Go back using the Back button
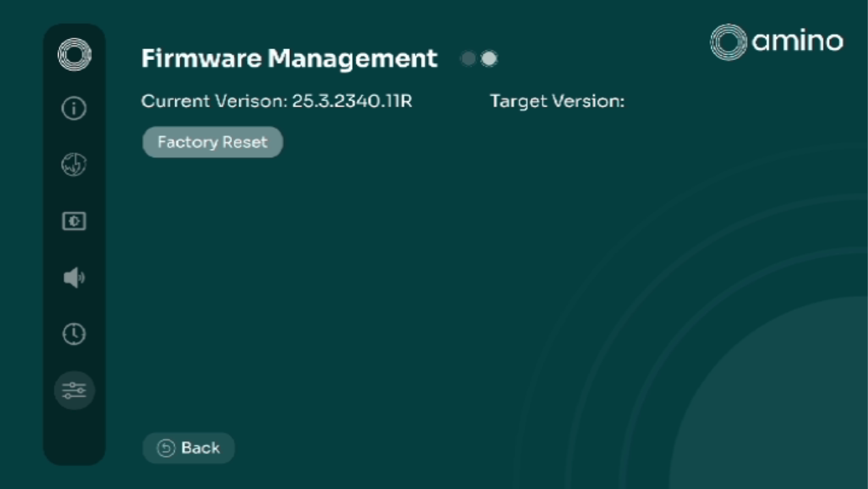 pyautogui.click(x=188, y=448)
